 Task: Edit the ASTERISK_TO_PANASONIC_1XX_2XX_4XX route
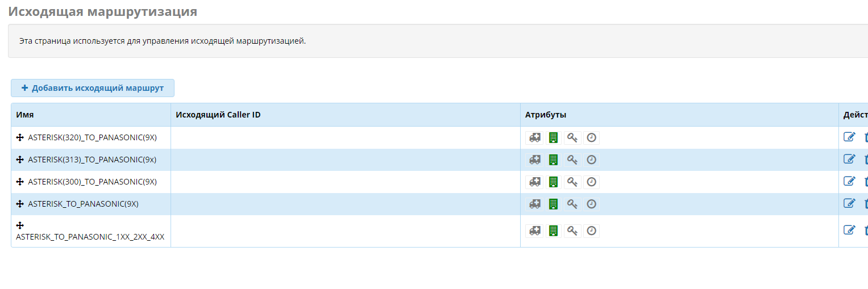pos(849,230)
